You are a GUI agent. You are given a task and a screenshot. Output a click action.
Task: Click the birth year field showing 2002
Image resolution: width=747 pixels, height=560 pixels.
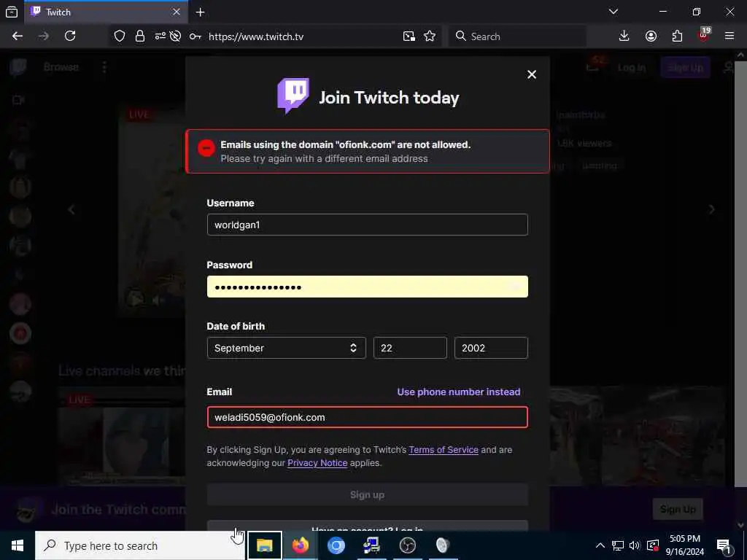491,348
